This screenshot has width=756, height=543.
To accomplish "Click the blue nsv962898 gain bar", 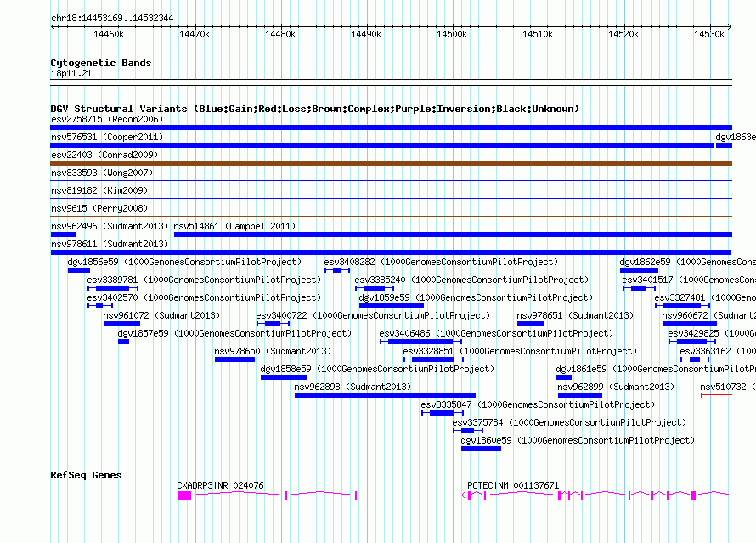I will (386, 395).
